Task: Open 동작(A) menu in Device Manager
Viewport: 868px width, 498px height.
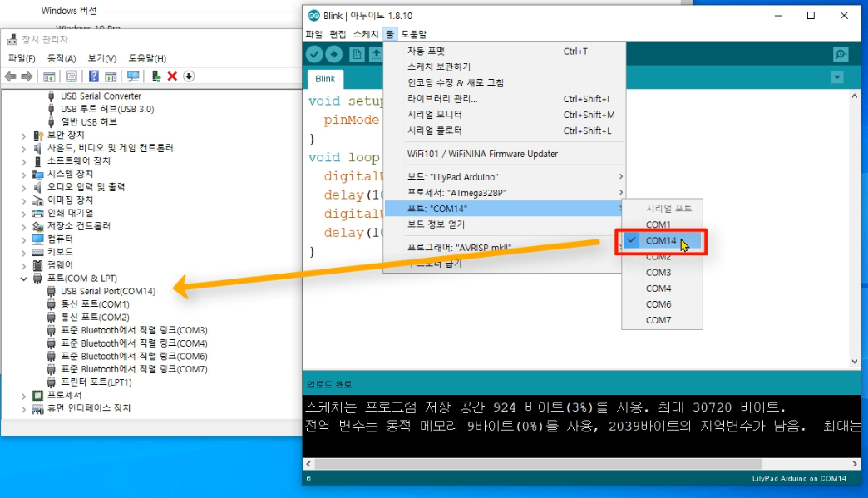Action: click(x=62, y=58)
